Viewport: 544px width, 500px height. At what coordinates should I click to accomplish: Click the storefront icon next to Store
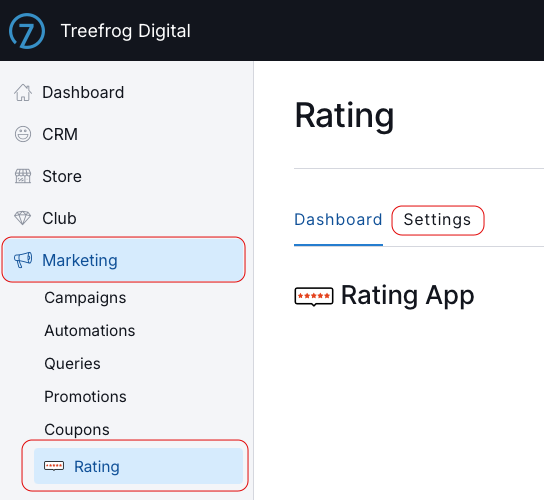click(23, 176)
